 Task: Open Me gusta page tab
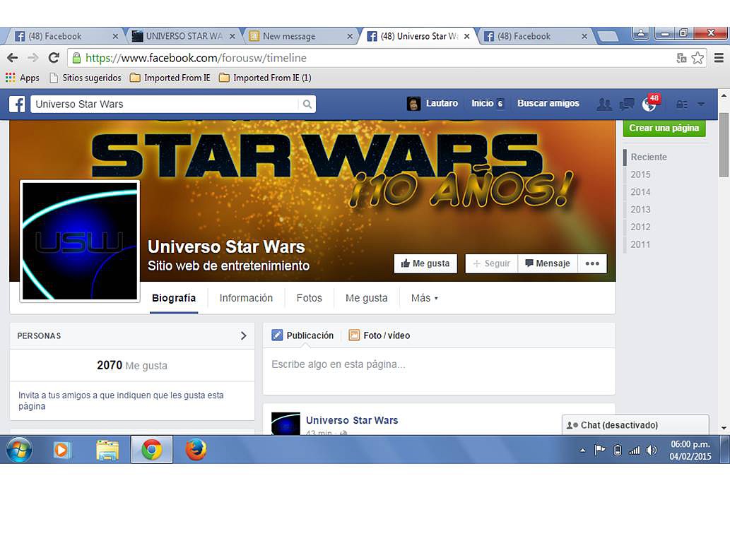[x=366, y=298]
